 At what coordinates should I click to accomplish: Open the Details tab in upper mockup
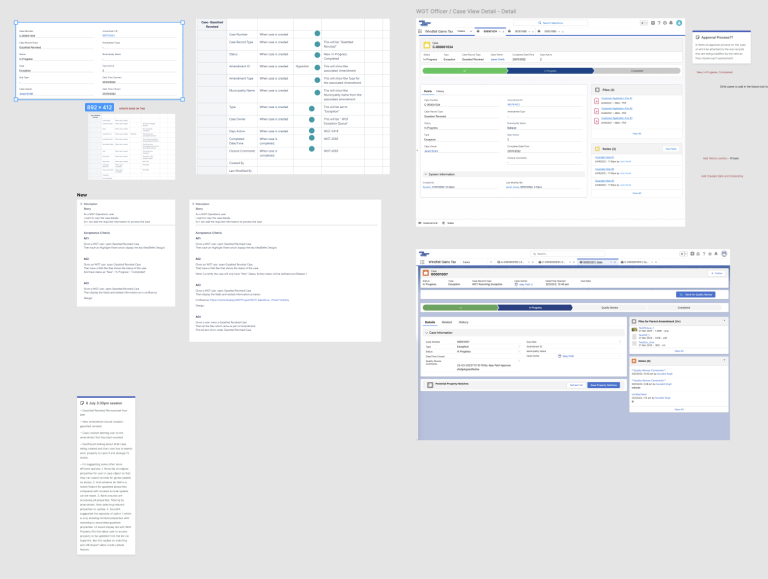coord(428,91)
